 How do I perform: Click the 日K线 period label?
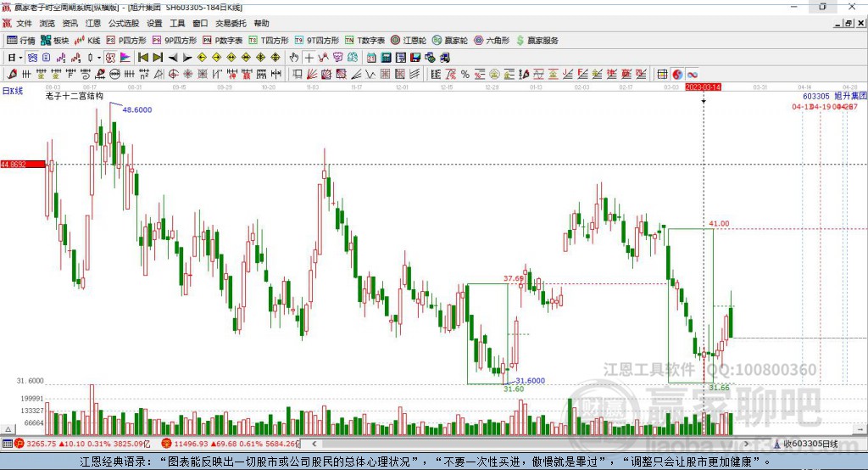click(13, 92)
